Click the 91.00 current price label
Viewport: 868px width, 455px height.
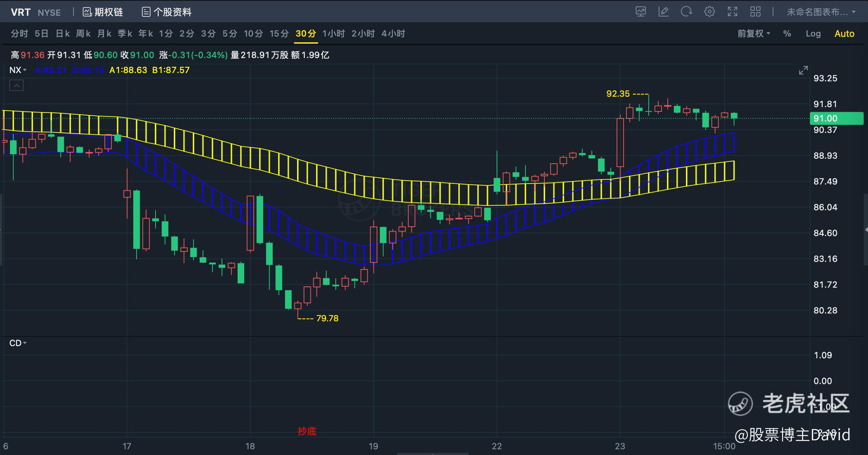click(x=836, y=118)
